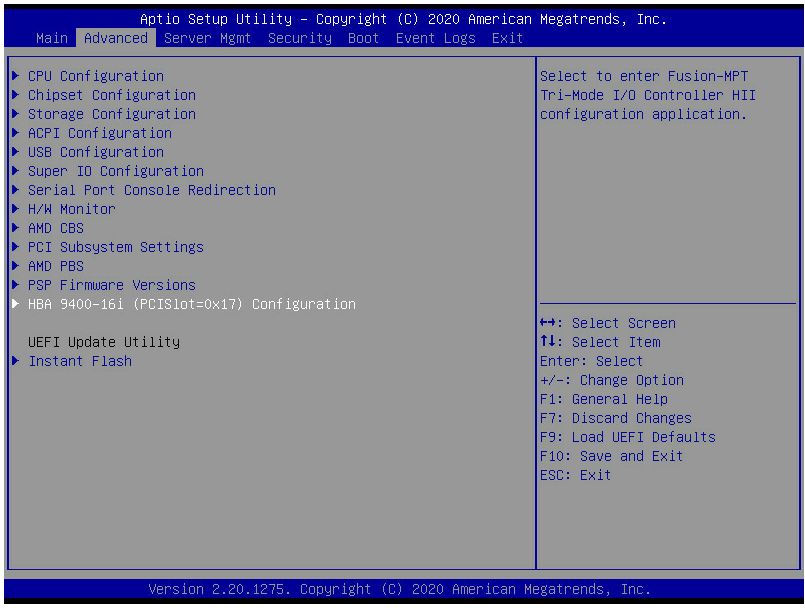This screenshot has width=805, height=615.
Task: Switch to Event Logs tab
Action: (435, 38)
